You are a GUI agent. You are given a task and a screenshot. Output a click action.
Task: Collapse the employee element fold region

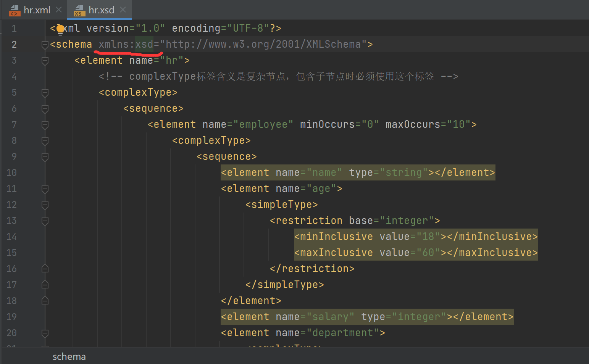45,124
